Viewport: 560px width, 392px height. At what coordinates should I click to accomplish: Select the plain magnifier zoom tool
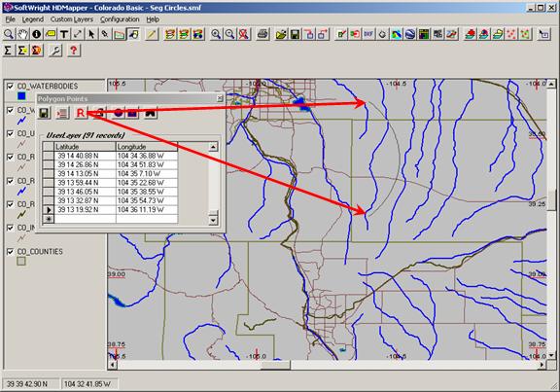point(9,34)
